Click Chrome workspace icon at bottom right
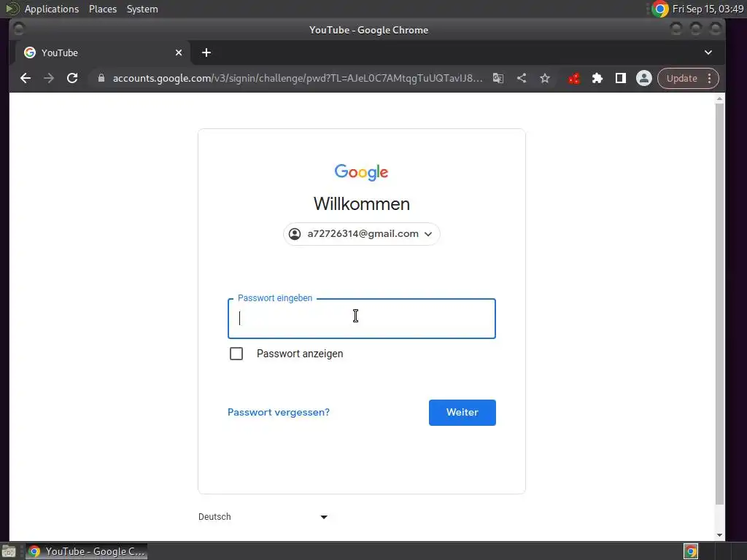Image resolution: width=747 pixels, height=560 pixels. (691, 551)
